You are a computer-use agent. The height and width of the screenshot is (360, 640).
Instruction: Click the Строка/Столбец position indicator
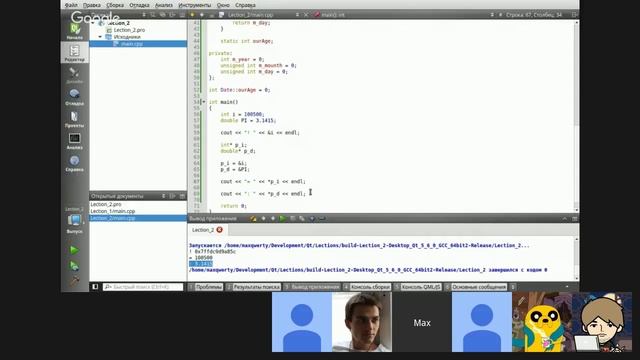[534, 15]
